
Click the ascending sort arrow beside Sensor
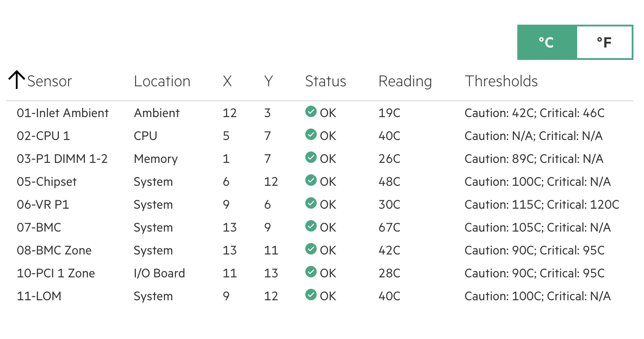(x=16, y=80)
